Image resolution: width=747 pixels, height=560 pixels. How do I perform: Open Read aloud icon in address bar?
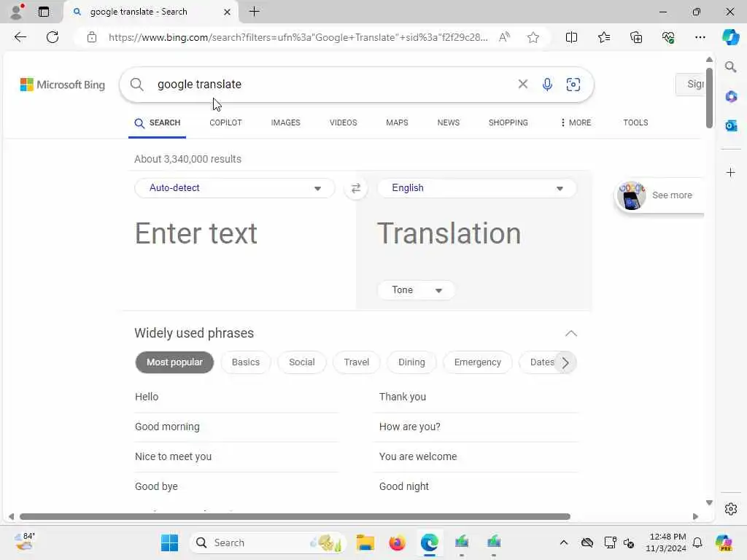(504, 37)
